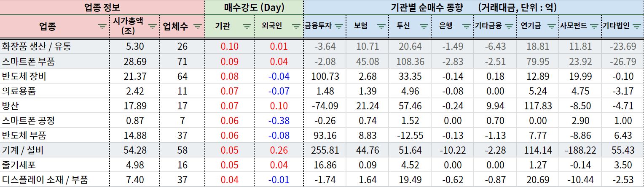Select the 기계 / 설비 market cap cell
Screen dimensions: 644x187
click(x=136, y=150)
